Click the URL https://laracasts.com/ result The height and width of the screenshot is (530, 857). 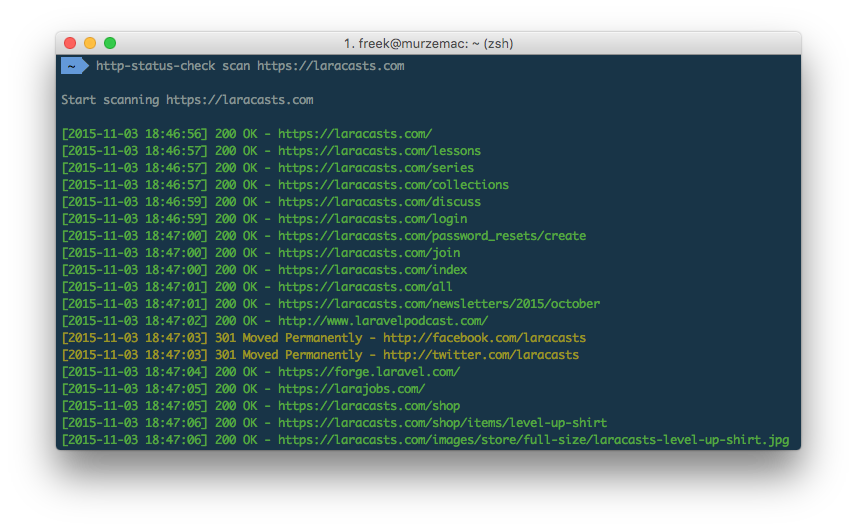pyautogui.click(x=355, y=134)
